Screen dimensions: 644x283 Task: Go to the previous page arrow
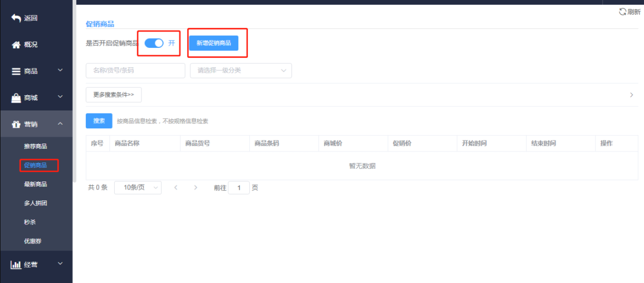[176, 188]
